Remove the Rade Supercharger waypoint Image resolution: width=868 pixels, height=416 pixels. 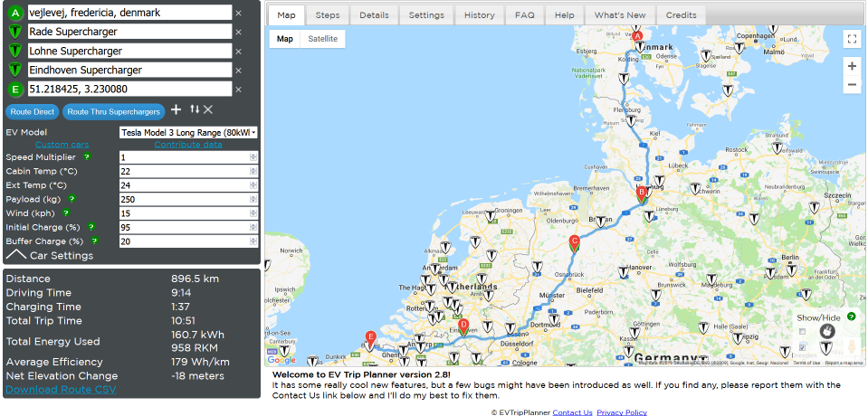click(239, 32)
